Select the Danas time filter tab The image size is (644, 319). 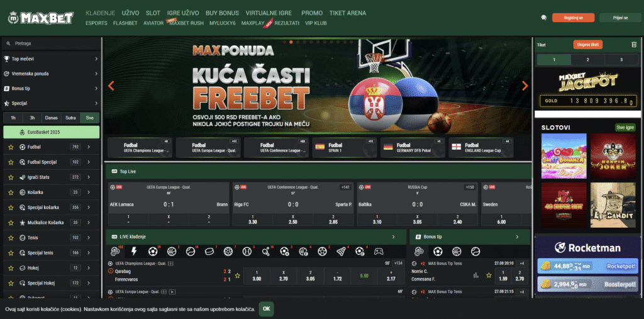click(x=52, y=118)
